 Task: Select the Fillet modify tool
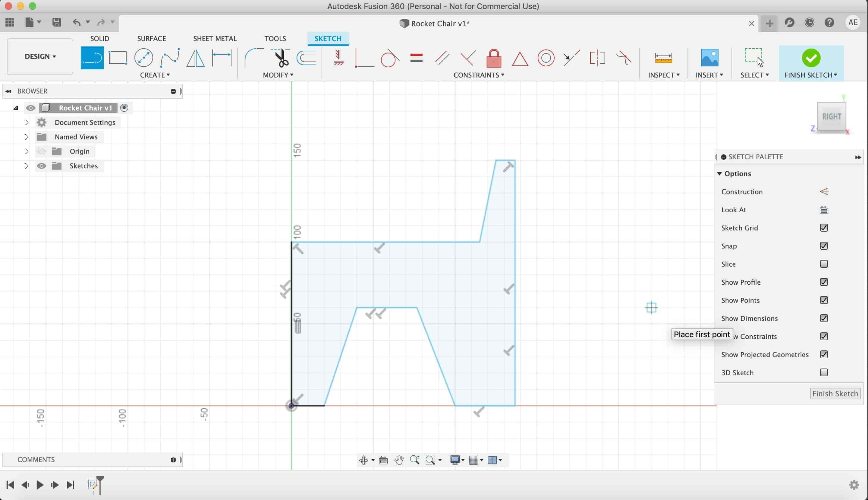click(254, 58)
